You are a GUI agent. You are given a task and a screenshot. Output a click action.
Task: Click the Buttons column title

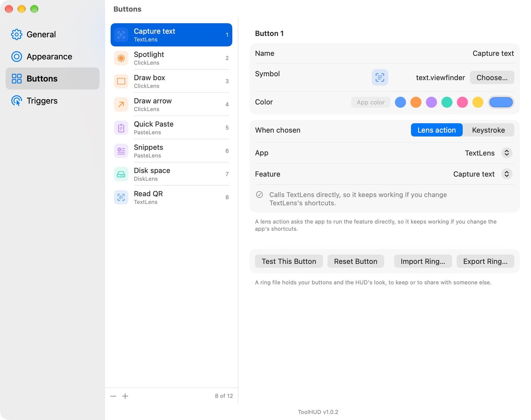pyautogui.click(x=127, y=9)
